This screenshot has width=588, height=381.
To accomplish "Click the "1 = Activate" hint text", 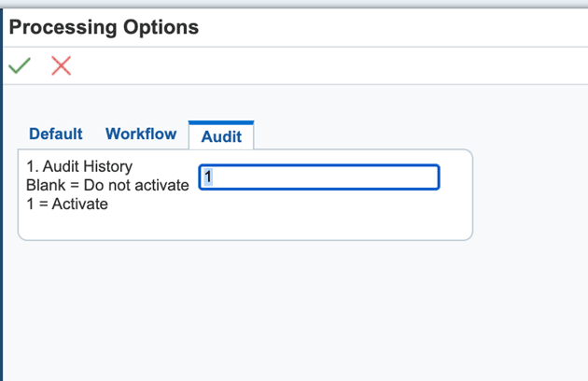I will pos(67,205).
